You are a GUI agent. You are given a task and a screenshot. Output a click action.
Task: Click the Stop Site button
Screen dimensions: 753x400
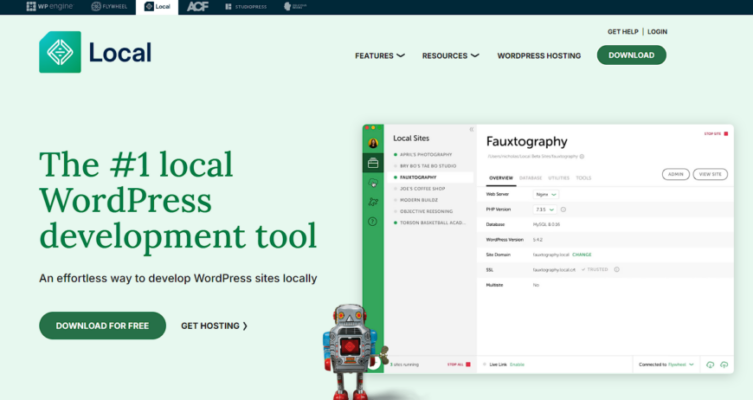[x=716, y=133]
